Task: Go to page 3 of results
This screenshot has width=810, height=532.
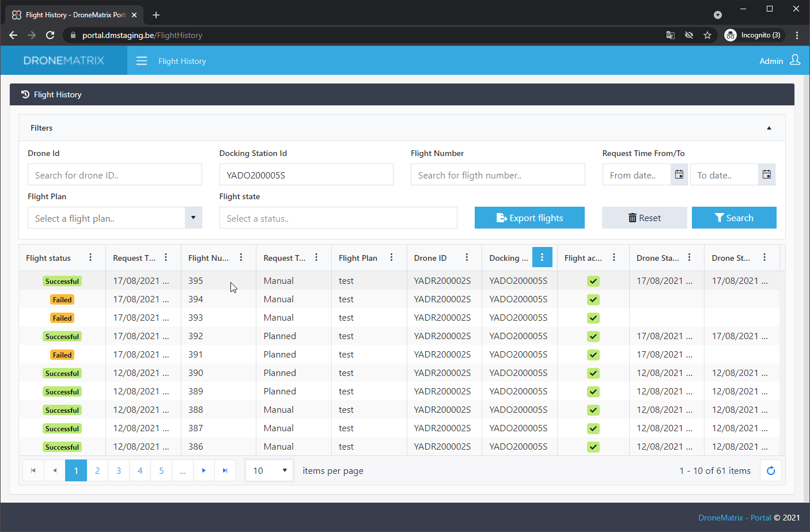Action: (119, 470)
